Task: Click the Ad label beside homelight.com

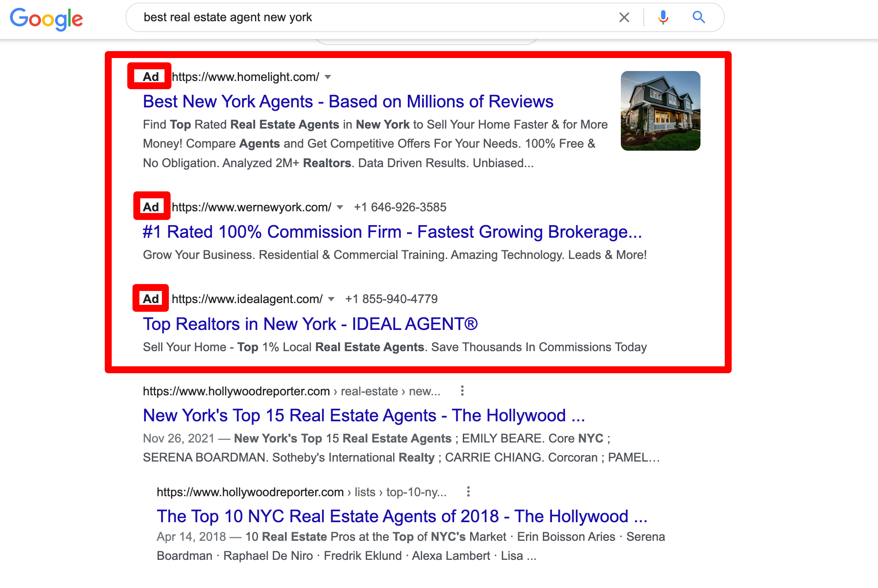Action: coord(151,77)
